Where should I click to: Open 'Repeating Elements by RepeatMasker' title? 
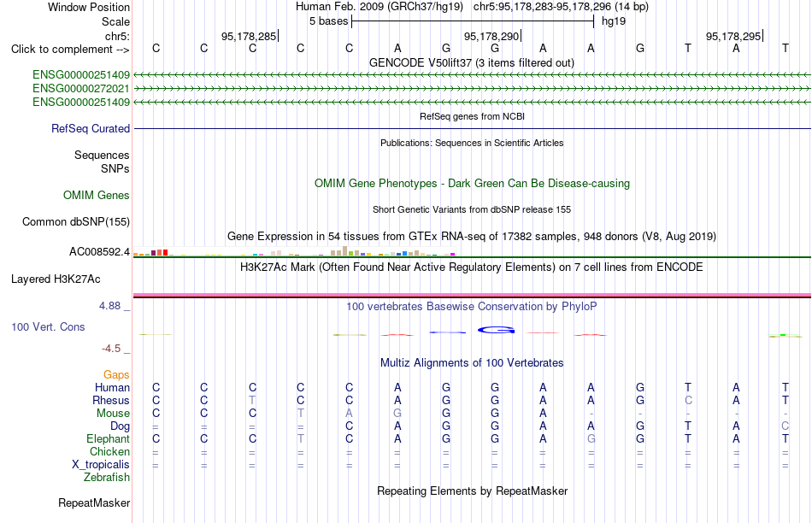click(473, 491)
